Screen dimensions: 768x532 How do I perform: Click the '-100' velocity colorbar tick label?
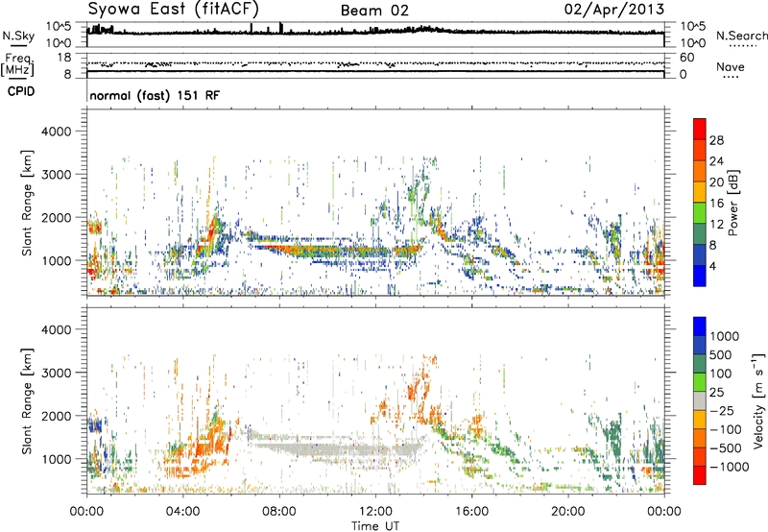tap(725, 429)
